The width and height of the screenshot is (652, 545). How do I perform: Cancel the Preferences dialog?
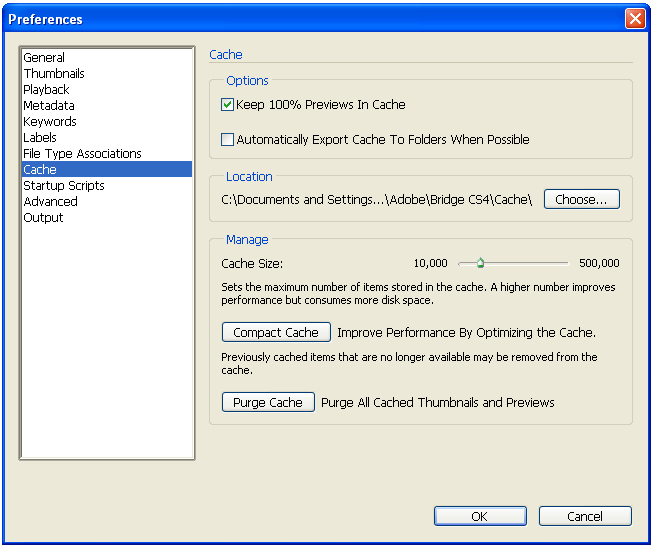click(585, 517)
